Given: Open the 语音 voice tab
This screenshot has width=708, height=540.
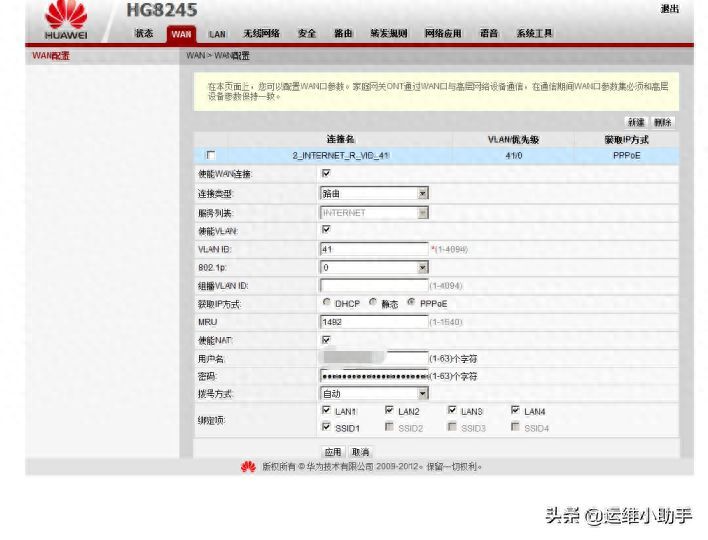Looking at the screenshot, I should click(x=489, y=33).
